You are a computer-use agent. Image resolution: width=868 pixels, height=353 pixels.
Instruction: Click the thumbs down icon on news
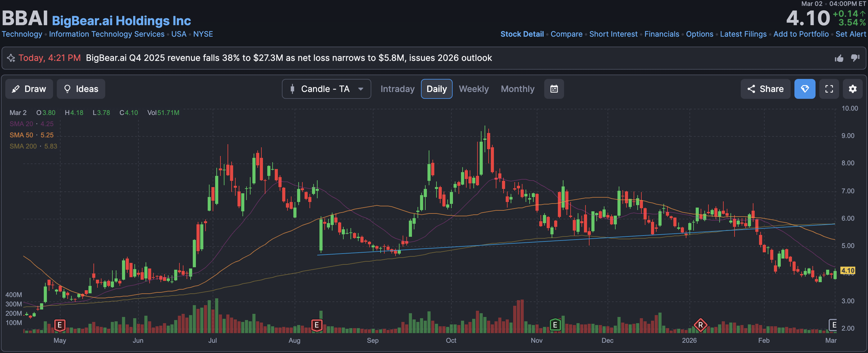855,58
